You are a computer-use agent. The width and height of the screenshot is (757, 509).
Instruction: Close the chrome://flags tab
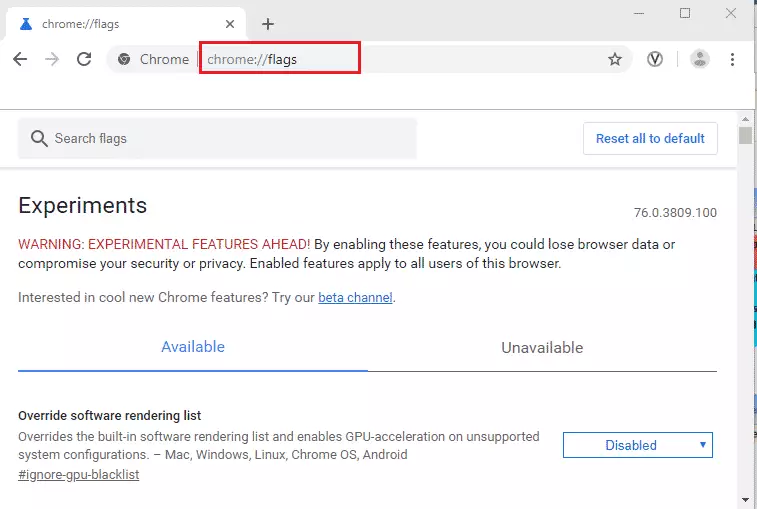pos(230,24)
